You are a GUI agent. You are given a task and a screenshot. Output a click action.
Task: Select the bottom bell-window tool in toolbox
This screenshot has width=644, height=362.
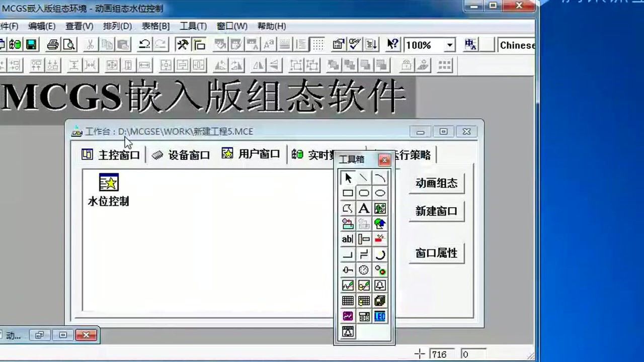pos(348,332)
